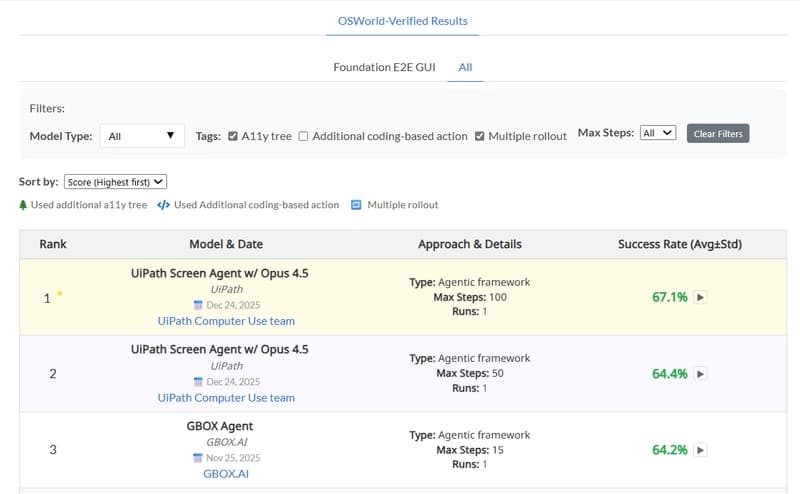This screenshot has height=494, width=800.
Task: Click the Clear Filters button
Action: [718, 134]
